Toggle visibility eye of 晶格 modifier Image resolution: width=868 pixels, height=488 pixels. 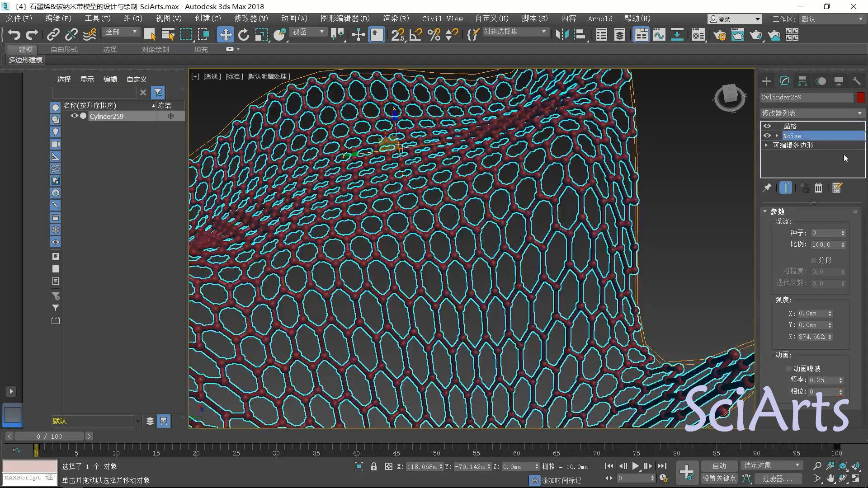pos(767,126)
